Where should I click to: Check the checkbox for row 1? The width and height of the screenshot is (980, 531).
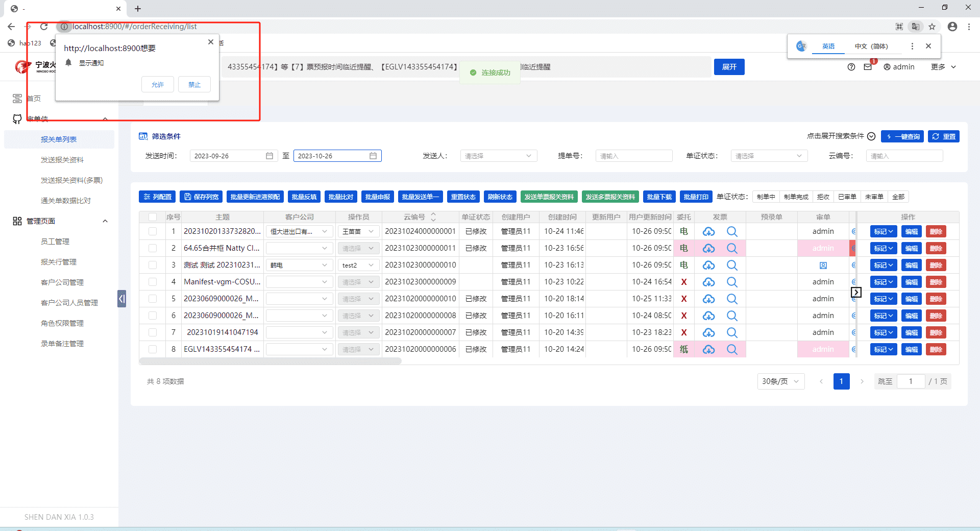tap(153, 231)
